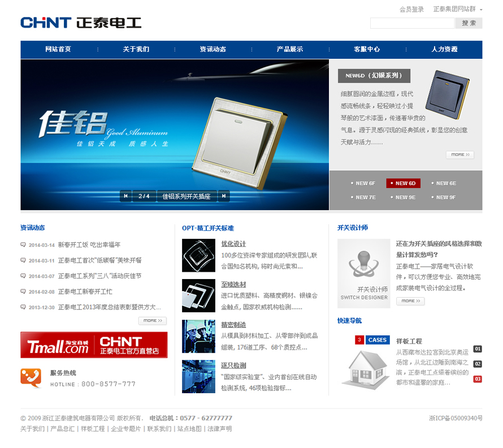This screenshot has width=503, height=448.
Task: Click the 样板工程 heading
Action: click(409, 341)
